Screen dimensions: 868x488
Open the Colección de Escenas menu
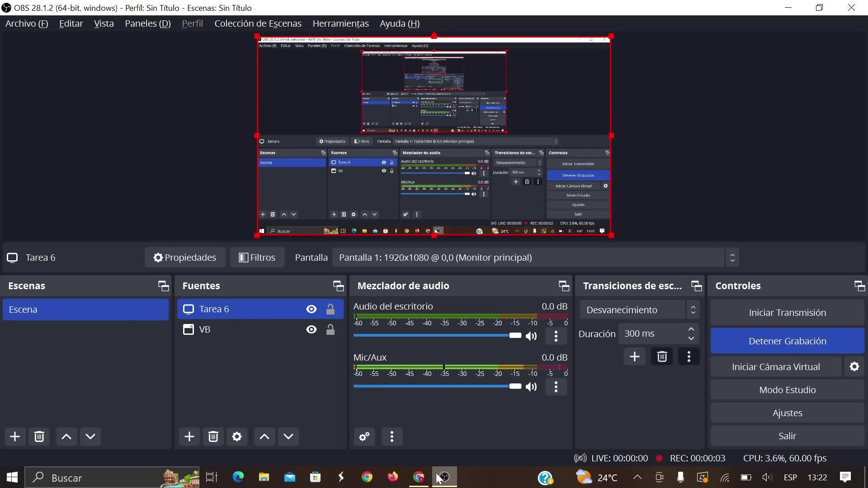pos(258,23)
